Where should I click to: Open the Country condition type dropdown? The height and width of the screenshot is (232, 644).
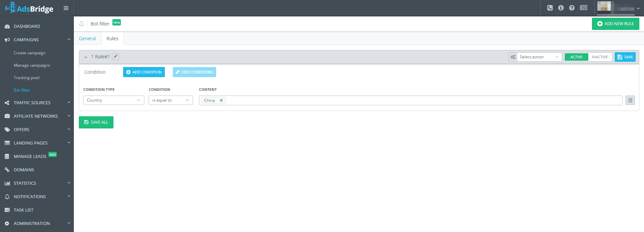[x=114, y=100]
